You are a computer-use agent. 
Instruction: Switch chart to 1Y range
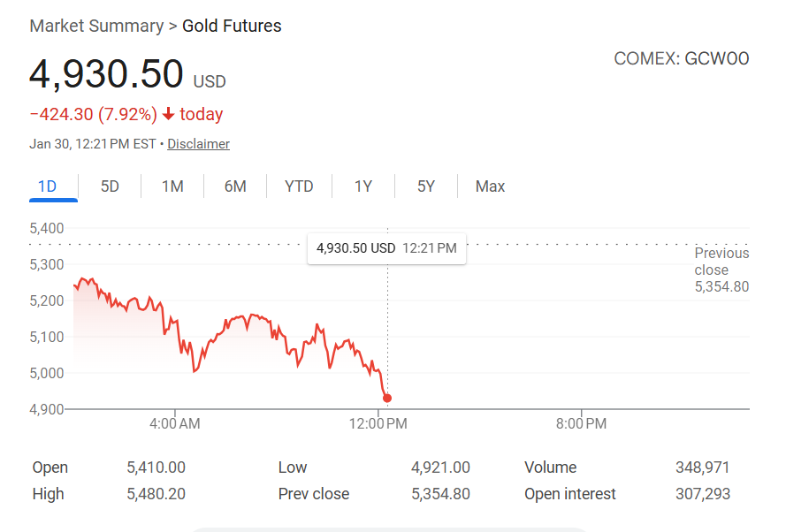coord(363,186)
